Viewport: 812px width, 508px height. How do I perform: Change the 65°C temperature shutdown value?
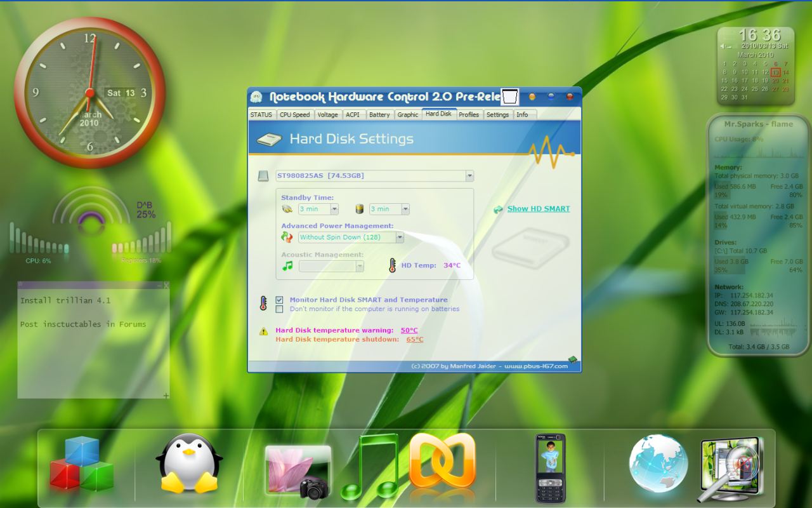(x=415, y=340)
